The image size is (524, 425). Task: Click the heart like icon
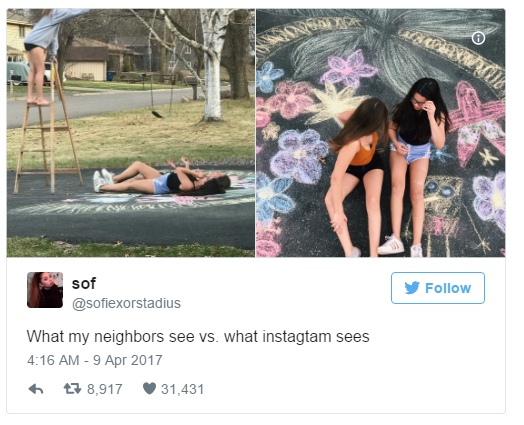point(149,388)
